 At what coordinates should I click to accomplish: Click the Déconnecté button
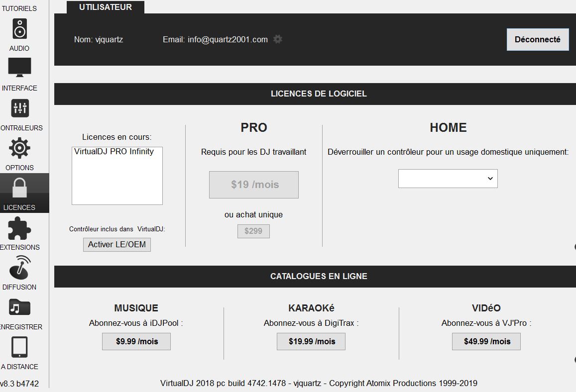click(538, 40)
